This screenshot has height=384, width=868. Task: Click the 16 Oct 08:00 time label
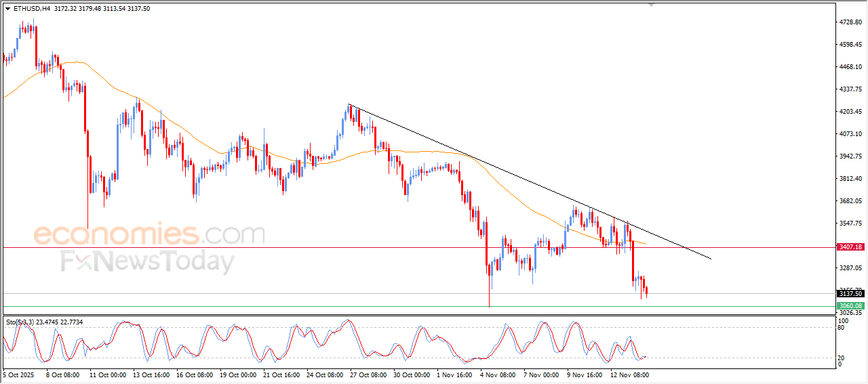click(194, 375)
